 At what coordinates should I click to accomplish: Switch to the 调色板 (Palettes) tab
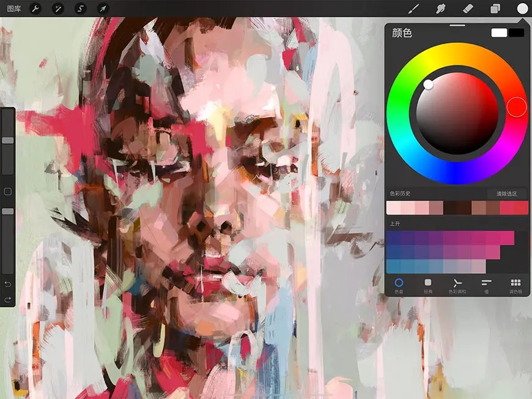tap(515, 285)
